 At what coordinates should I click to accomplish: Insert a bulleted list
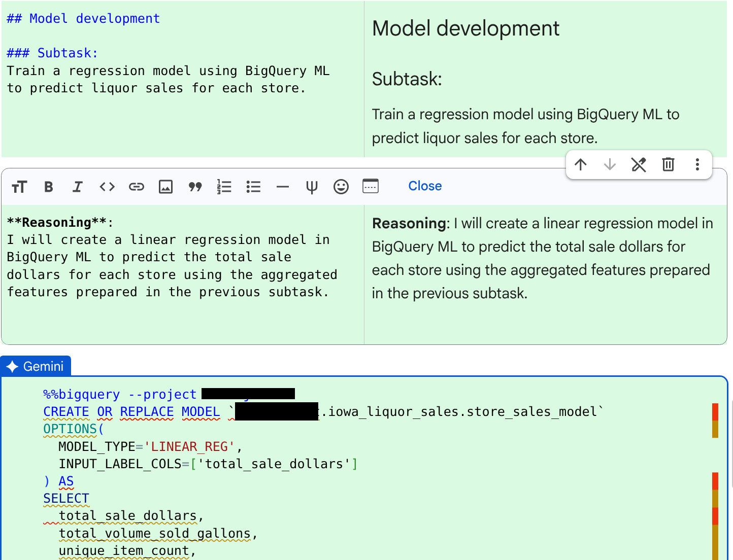click(253, 187)
